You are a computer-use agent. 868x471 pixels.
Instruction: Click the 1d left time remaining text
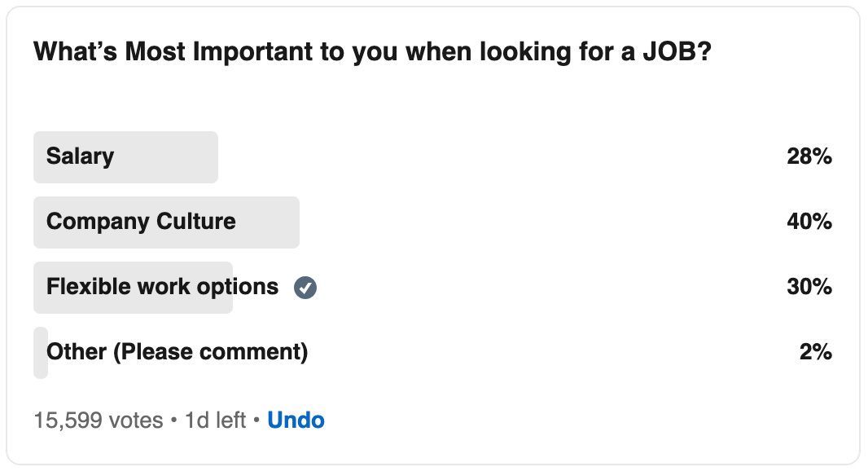tap(215, 420)
